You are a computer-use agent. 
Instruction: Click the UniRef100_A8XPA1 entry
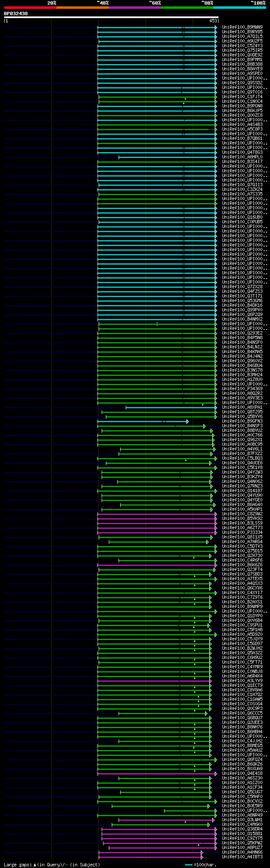(x=242, y=407)
